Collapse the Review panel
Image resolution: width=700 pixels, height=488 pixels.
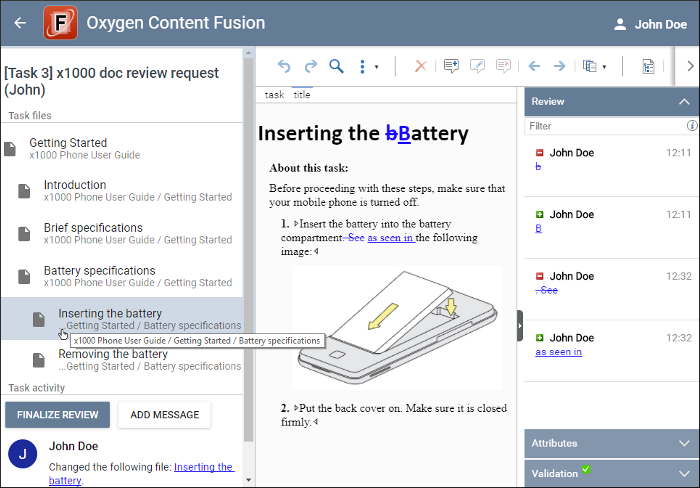[684, 102]
